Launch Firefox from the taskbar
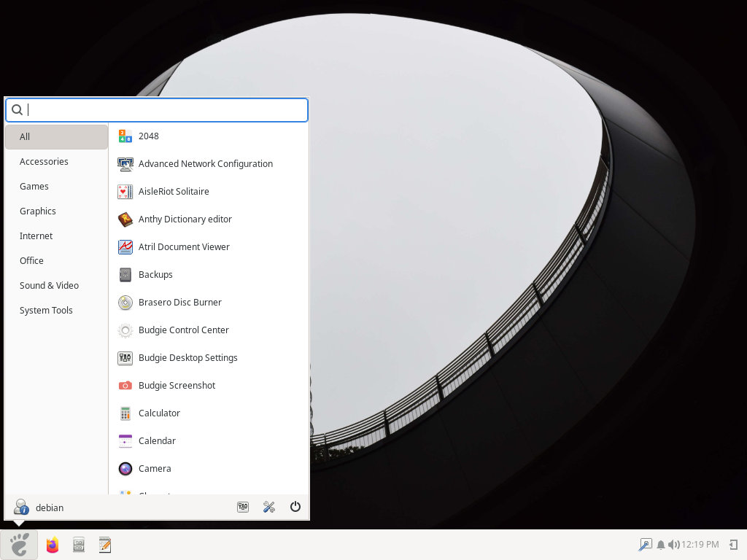 pyautogui.click(x=52, y=545)
